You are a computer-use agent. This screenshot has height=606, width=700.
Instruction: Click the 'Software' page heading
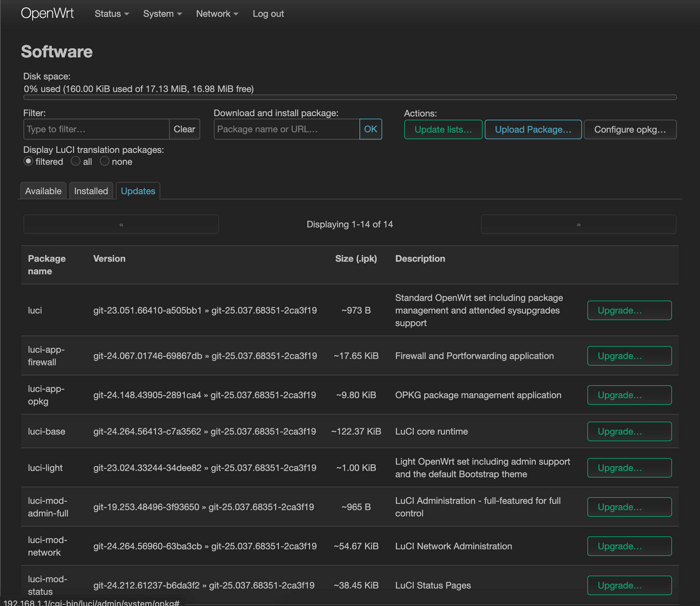57,52
